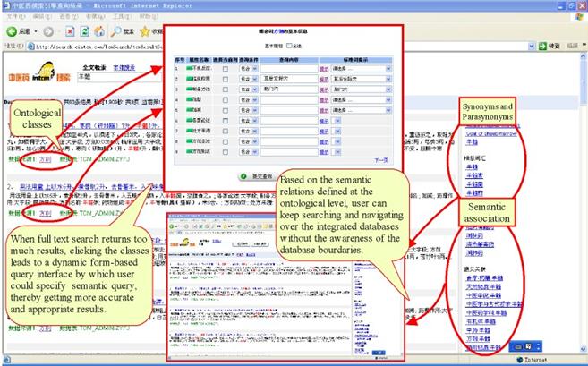Click the Refresh page icon
The image size is (588, 366).
point(86,30)
